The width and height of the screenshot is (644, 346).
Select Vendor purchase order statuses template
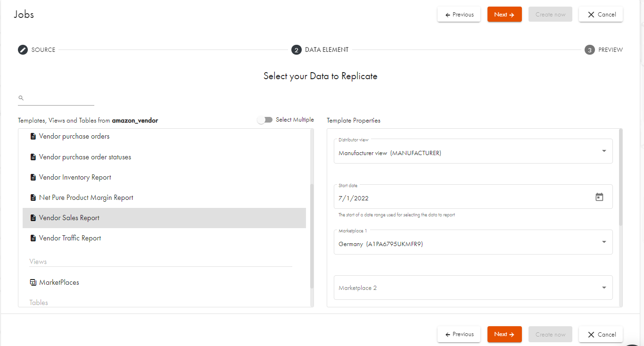click(x=85, y=157)
